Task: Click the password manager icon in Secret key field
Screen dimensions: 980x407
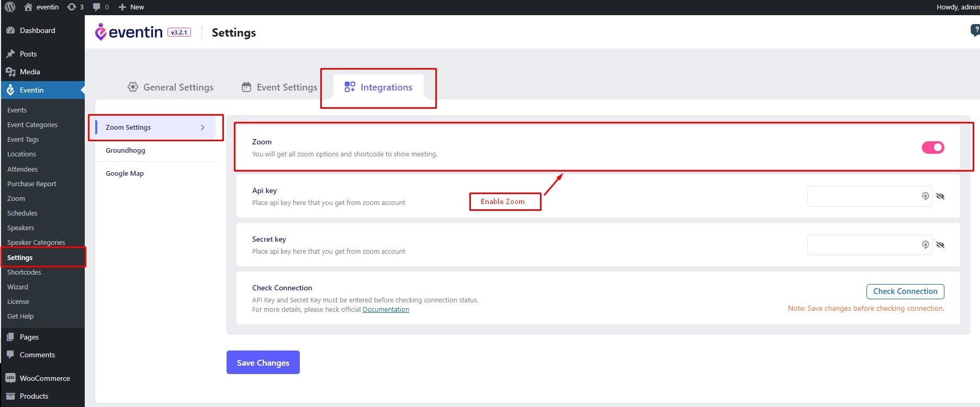Action: coord(925,245)
